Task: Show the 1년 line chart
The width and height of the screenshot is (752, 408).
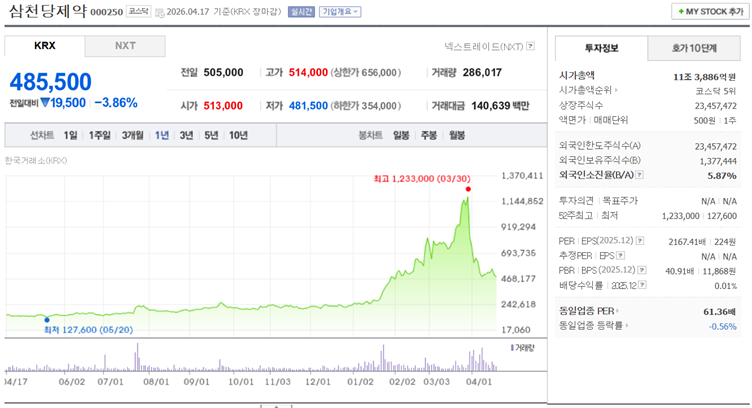Action: (x=162, y=135)
